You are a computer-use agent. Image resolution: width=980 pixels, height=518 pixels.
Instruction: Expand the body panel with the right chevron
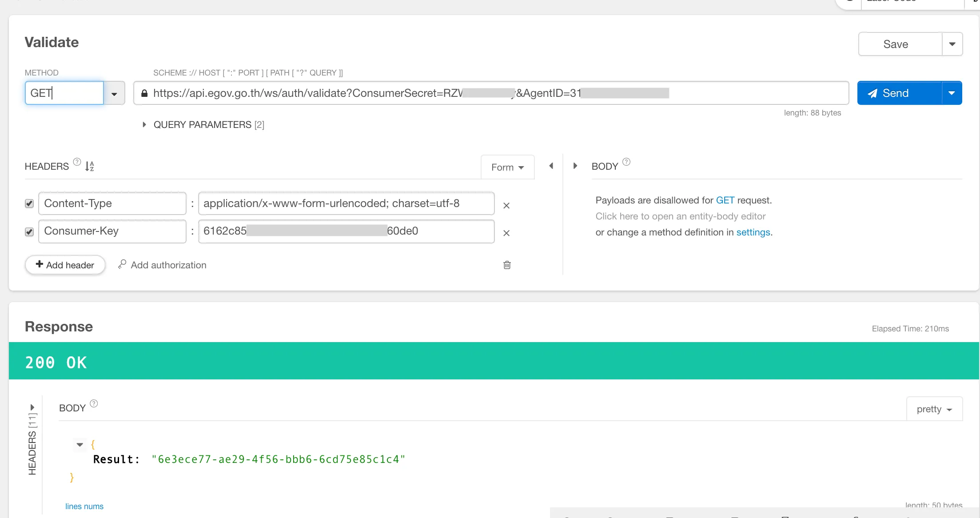(x=575, y=166)
